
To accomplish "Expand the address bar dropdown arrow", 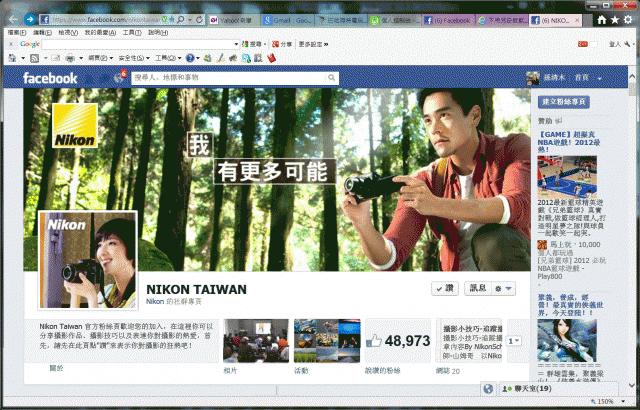I will click(x=190, y=19).
